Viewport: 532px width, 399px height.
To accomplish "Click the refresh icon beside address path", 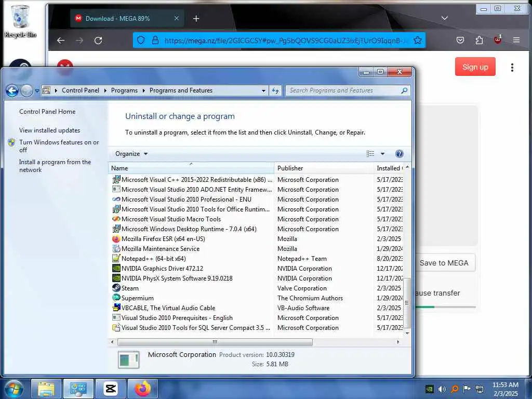I will 275,90.
